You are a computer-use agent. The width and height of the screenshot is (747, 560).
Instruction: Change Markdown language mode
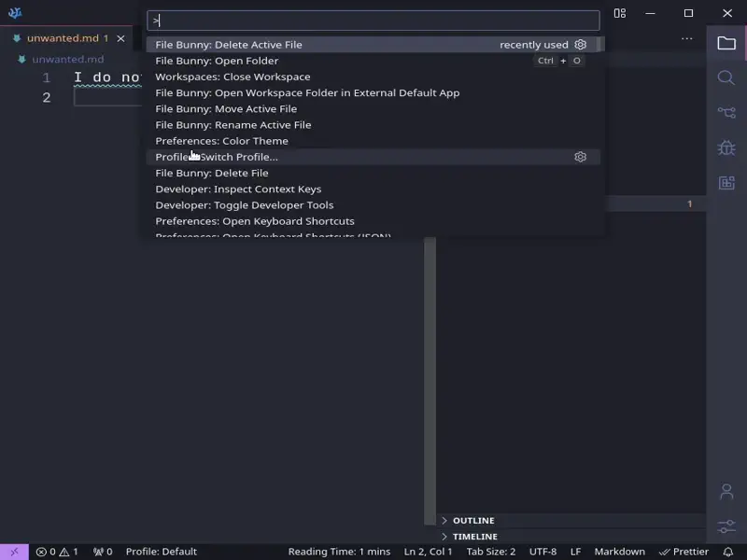(x=619, y=552)
